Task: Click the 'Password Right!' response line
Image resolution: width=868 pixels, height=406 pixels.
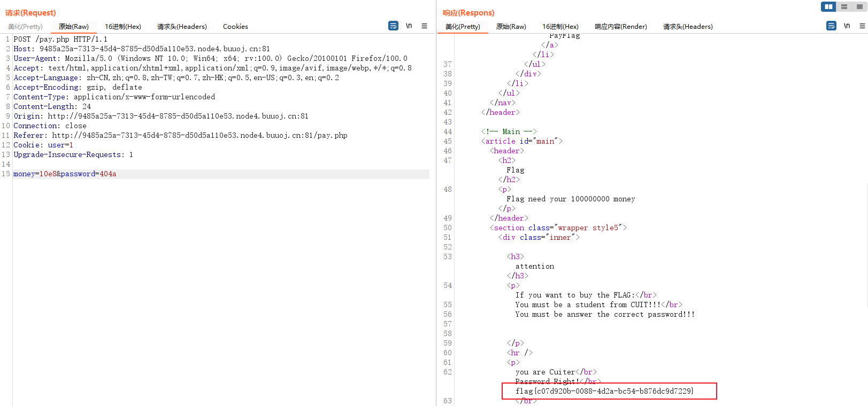Action: [558, 381]
